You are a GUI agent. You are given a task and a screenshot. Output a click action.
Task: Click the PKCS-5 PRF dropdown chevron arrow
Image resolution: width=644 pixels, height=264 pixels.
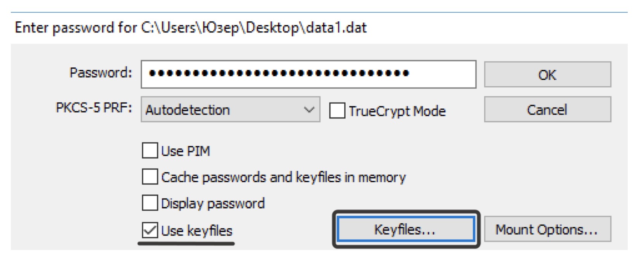click(308, 110)
